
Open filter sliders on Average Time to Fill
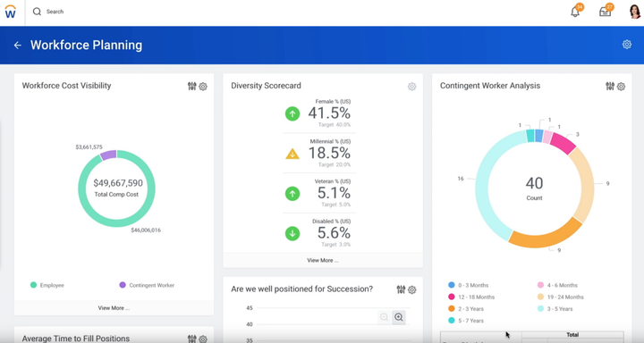click(191, 339)
